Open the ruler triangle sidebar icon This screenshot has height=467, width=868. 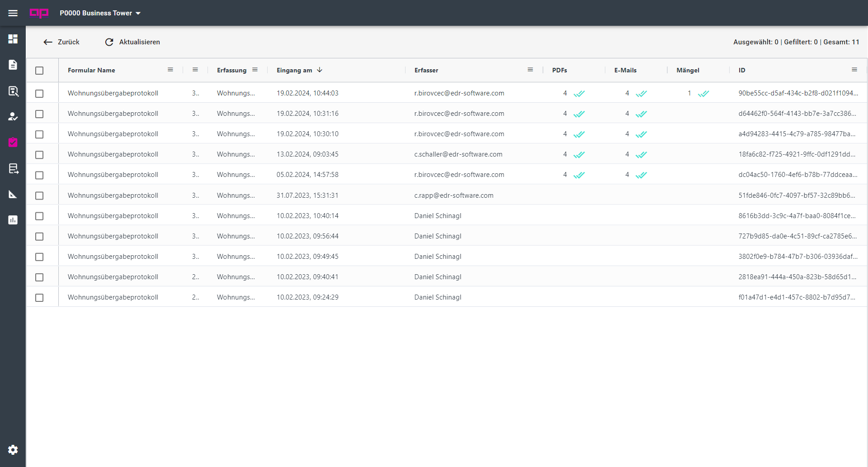[13, 195]
